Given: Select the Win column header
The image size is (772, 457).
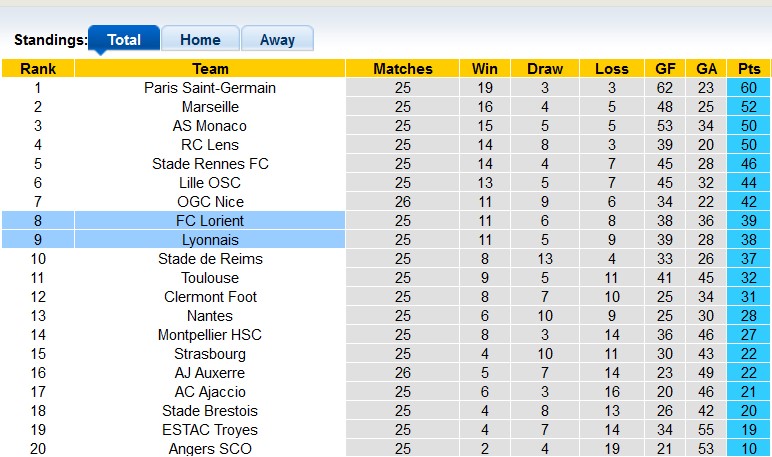Looking at the screenshot, I should pos(485,69).
